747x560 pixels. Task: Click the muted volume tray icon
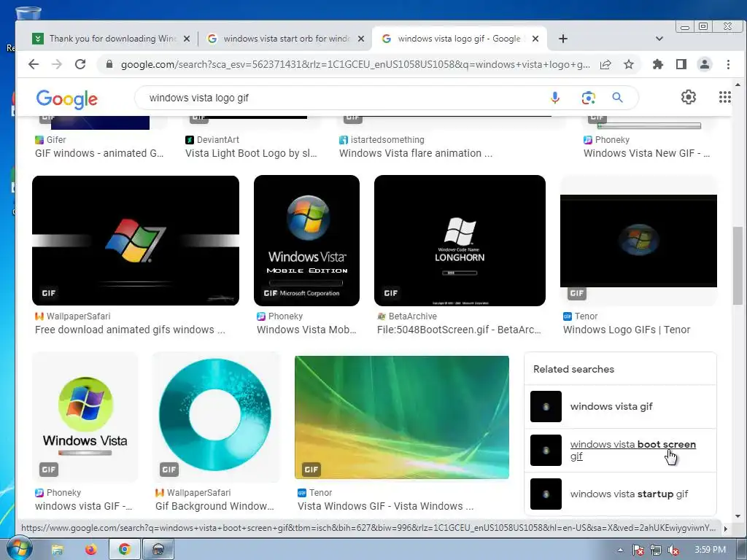673,550
